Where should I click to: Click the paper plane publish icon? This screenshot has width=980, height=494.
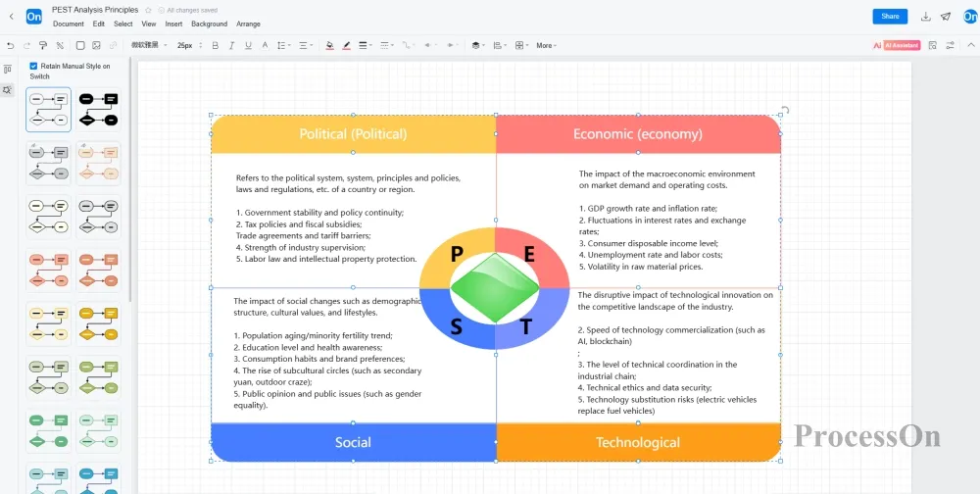[x=946, y=17]
